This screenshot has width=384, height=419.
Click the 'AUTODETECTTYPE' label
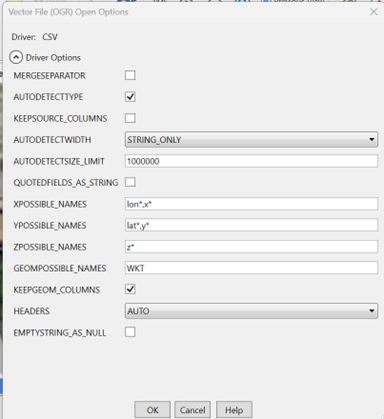click(48, 97)
